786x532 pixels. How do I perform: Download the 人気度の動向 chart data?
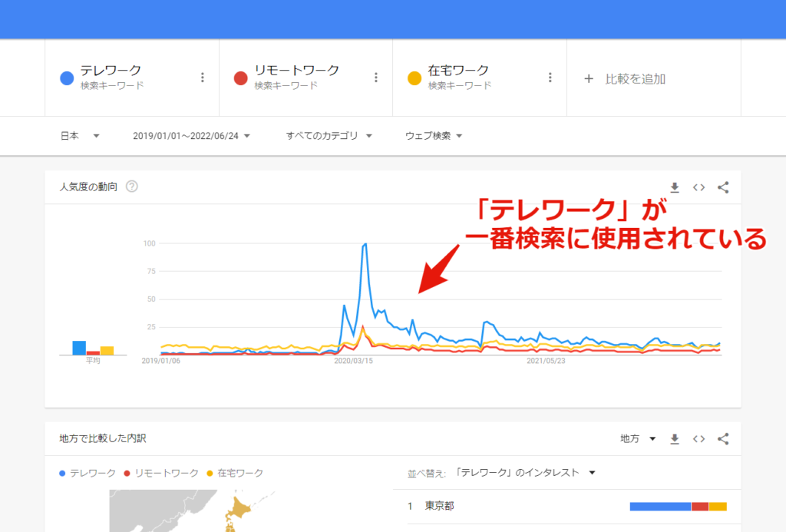pos(675,187)
